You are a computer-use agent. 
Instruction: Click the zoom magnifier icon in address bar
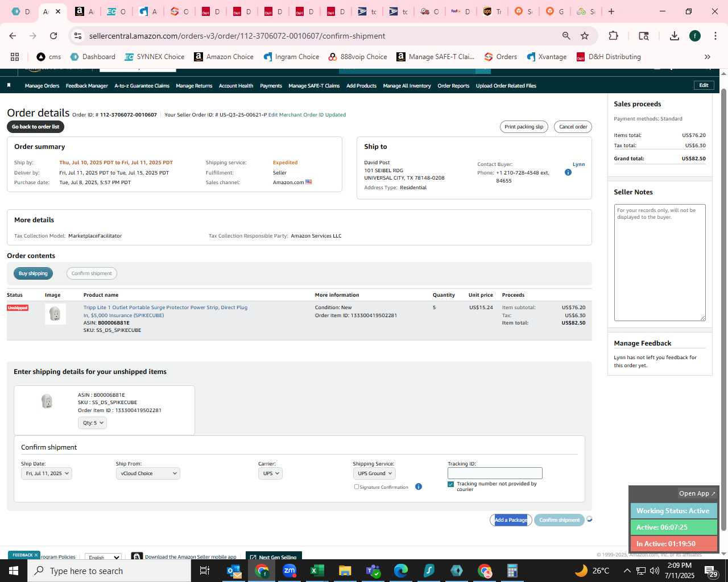click(566, 36)
